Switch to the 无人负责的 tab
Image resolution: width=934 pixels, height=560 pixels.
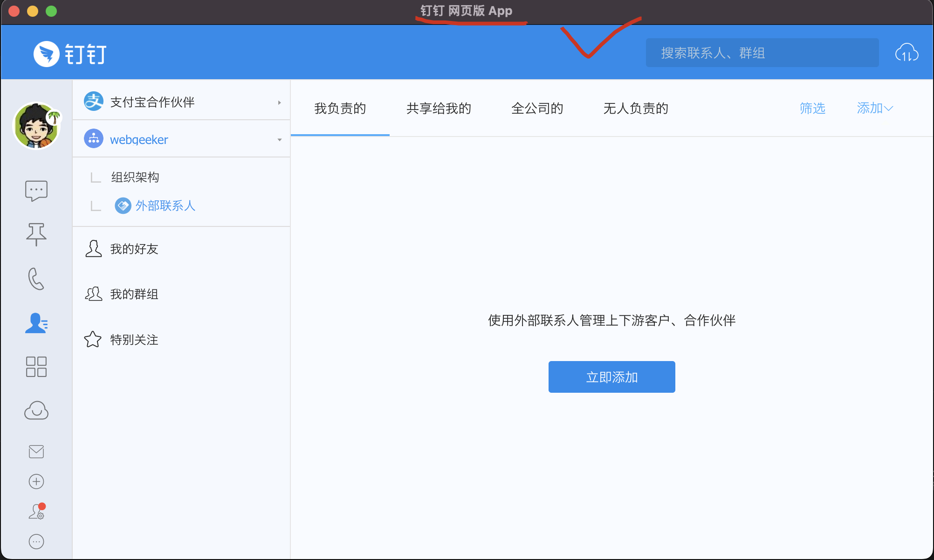(636, 109)
